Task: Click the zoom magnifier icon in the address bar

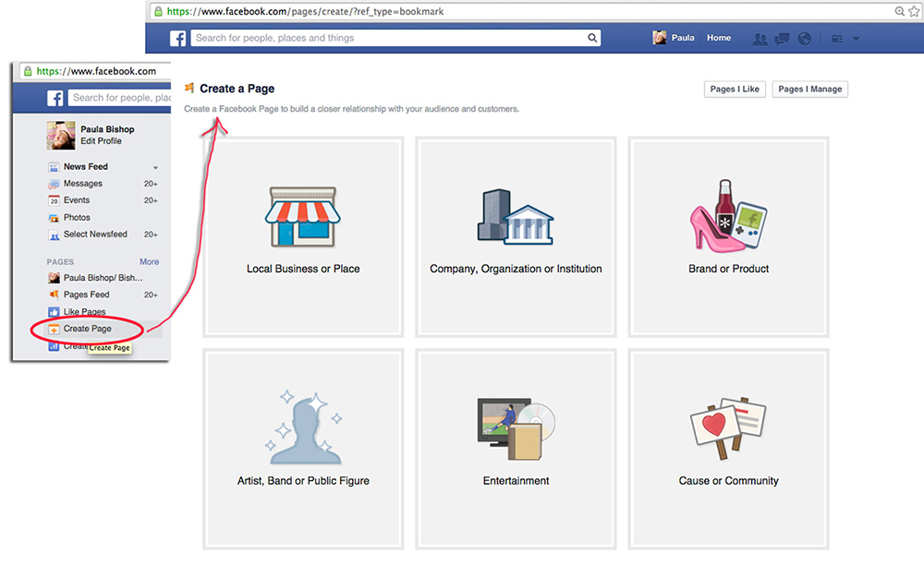Action: click(x=900, y=11)
